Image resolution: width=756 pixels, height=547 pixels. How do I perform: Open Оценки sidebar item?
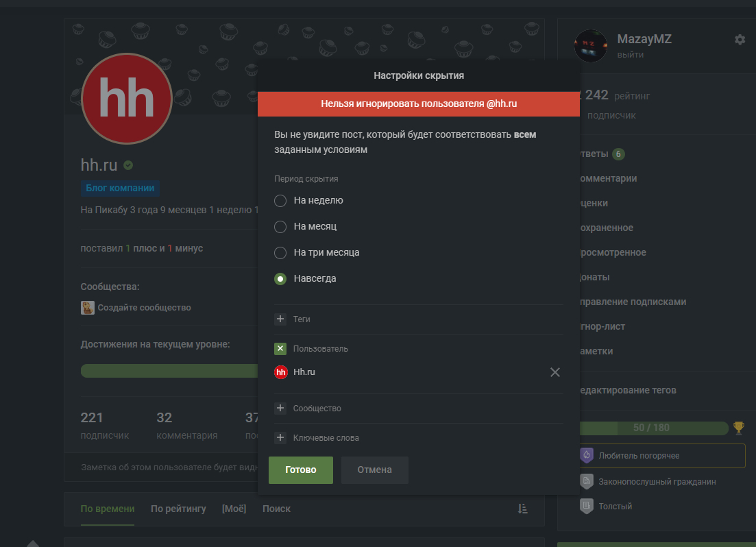point(594,203)
